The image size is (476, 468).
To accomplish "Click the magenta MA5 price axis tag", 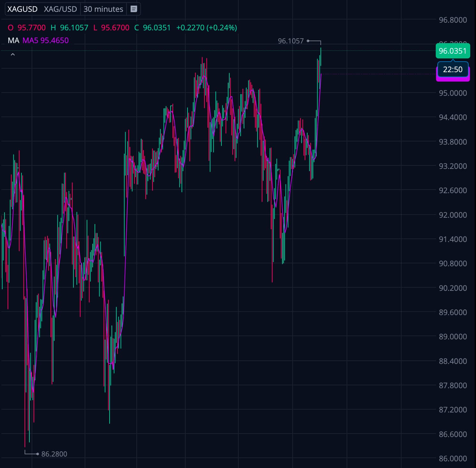I will pos(452,79).
